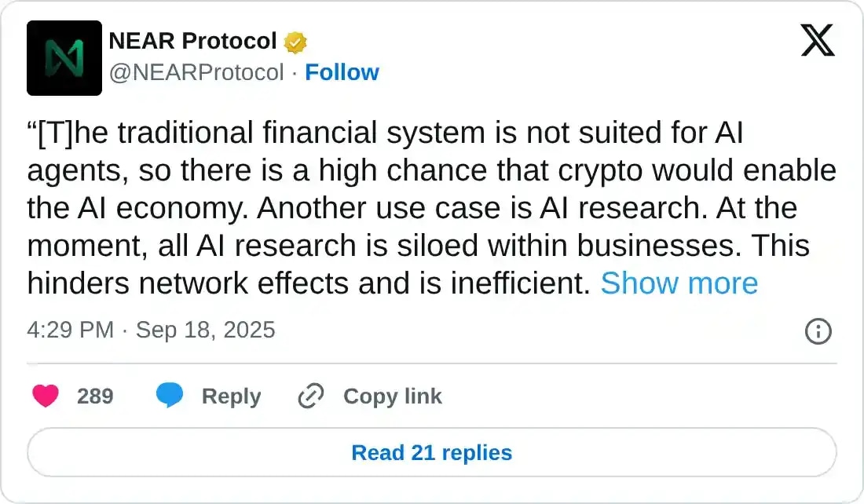Screen dimensions: 864x504
Task: Click the Copy link label text
Action: pyautogui.click(x=393, y=396)
